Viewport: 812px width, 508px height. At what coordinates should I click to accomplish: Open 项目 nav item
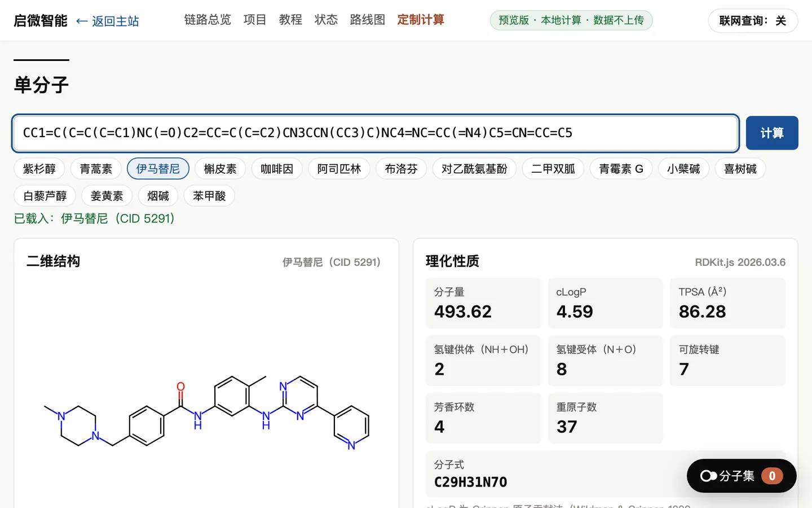[x=255, y=20]
